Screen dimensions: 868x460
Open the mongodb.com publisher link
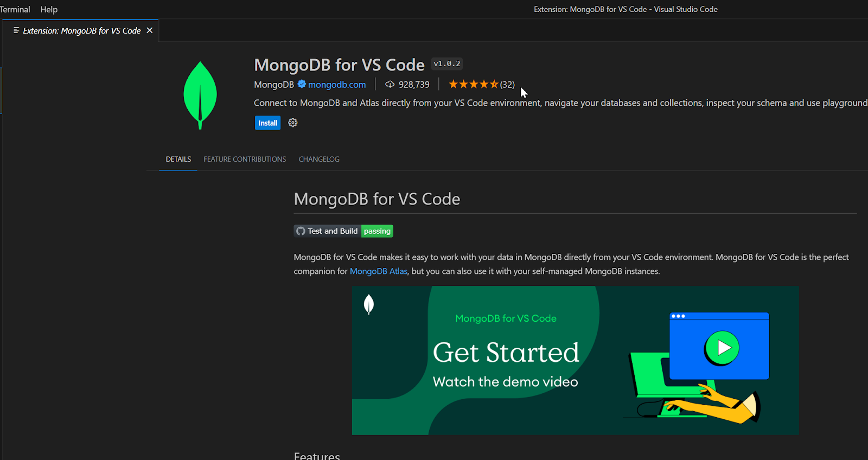337,85
